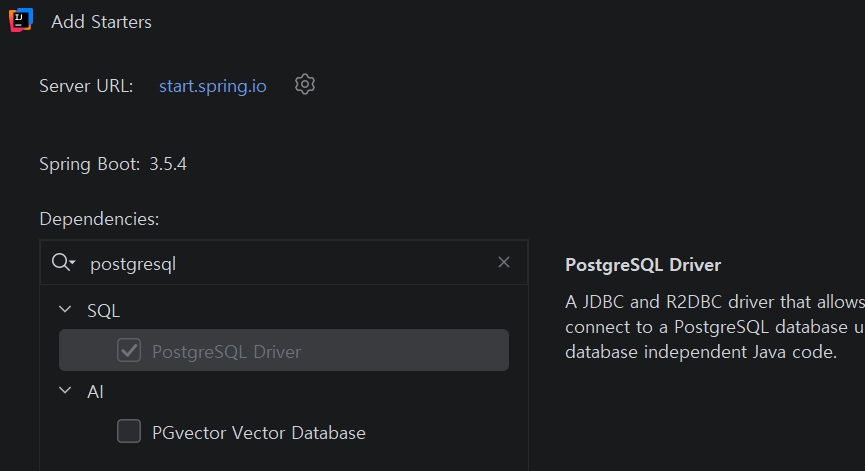Image resolution: width=865 pixels, height=471 pixels.
Task: Enable the PGvector Vector Database checkbox
Action: point(129,432)
